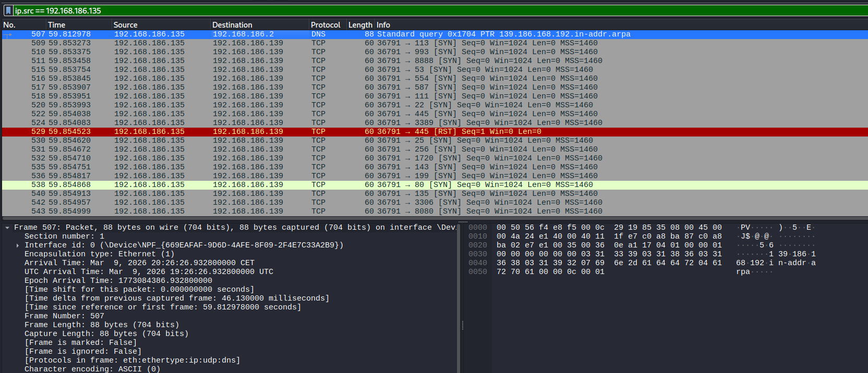The width and height of the screenshot is (868, 373).
Task: Select the Encapsulation type: Ethernet line
Action: (x=99, y=254)
